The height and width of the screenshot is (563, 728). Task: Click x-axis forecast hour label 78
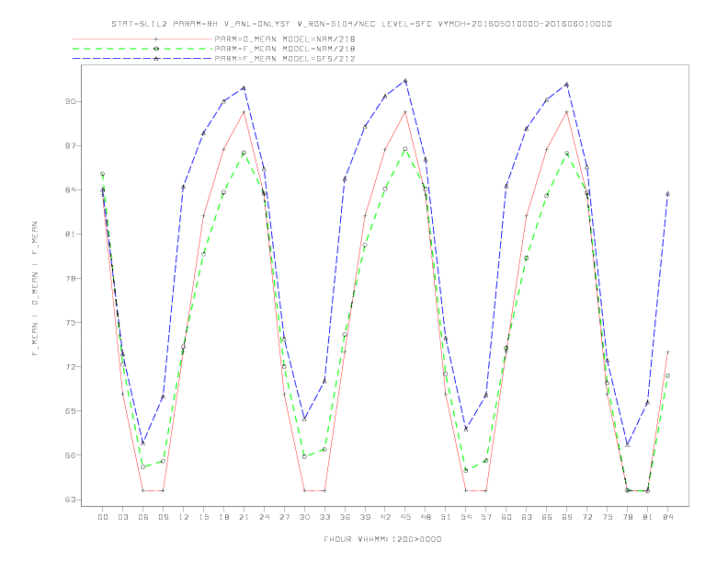click(628, 517)
